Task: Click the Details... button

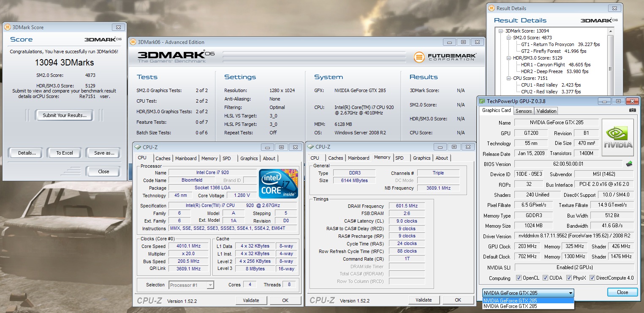Action: point(27,153)
